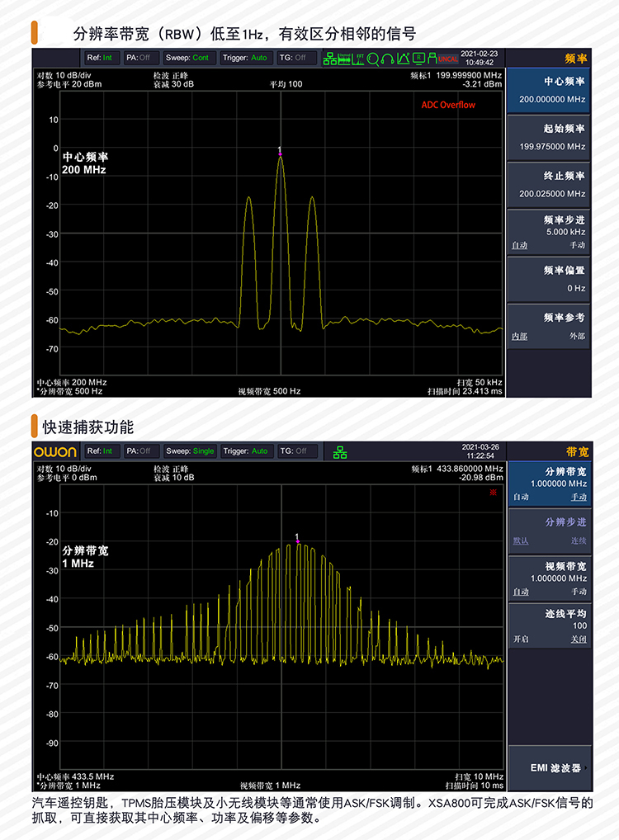Set 频率参考 to 外部

[x=576, y=336]
